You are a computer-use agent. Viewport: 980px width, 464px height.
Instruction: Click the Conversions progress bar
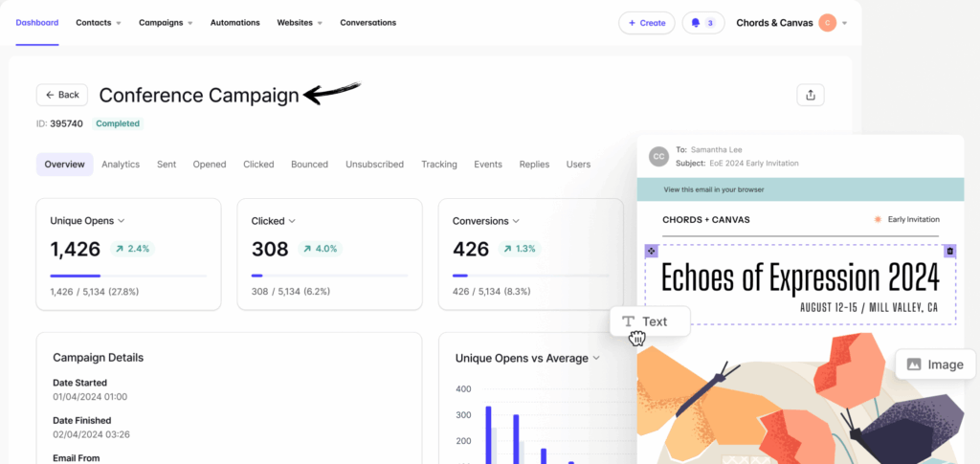coord(530,276)
